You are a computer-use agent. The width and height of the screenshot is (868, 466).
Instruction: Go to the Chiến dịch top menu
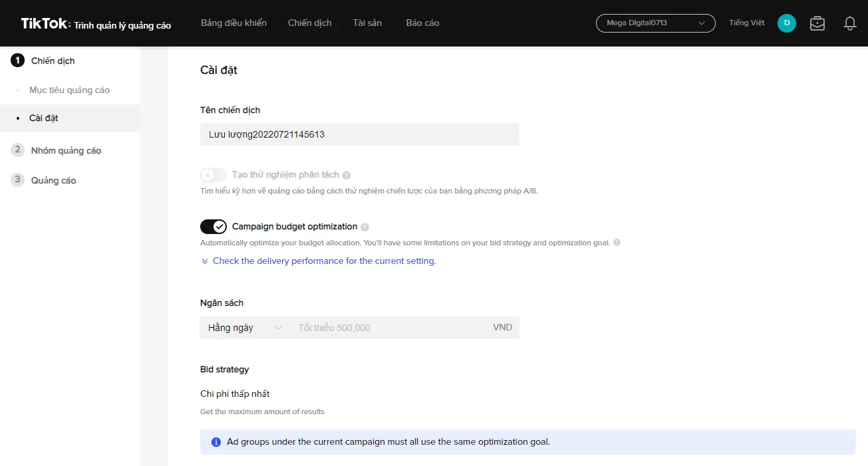pos(310,23)
